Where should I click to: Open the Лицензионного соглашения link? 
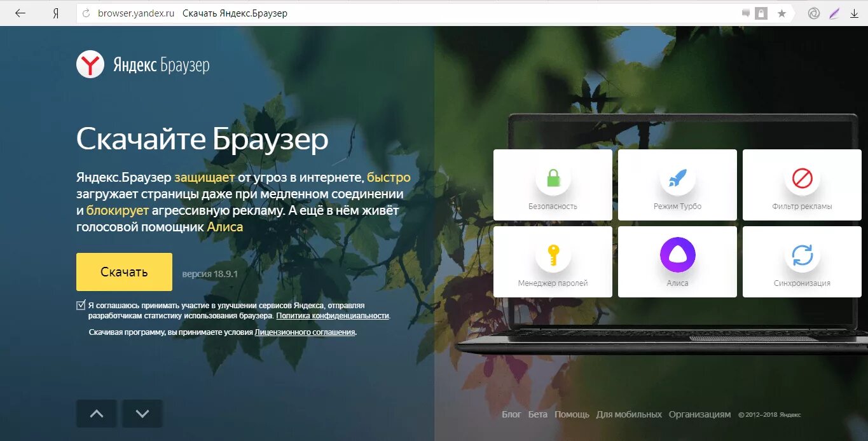[x=305, y=332]
